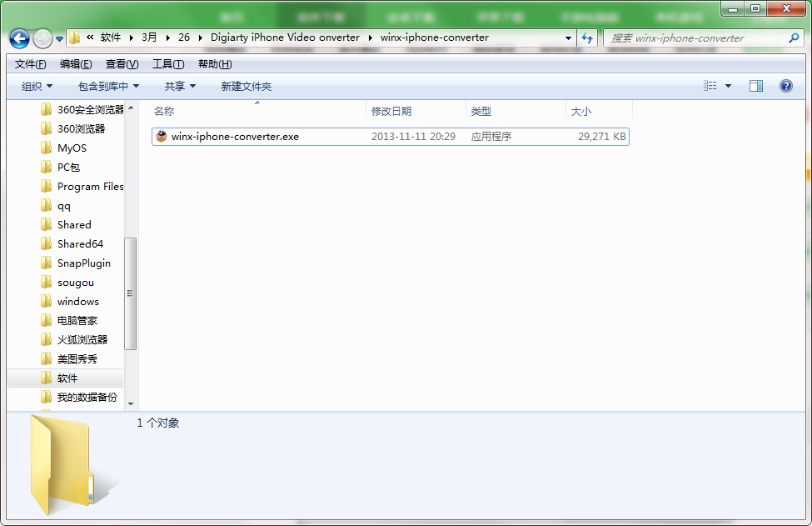Select the 火狐浏览器 folder in tree

[x=74, y=340]
